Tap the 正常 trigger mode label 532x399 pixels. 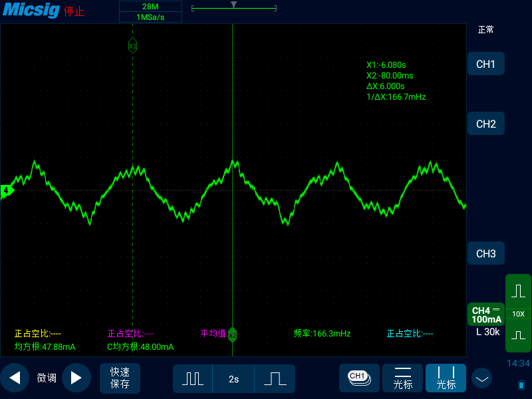(485, 30)
